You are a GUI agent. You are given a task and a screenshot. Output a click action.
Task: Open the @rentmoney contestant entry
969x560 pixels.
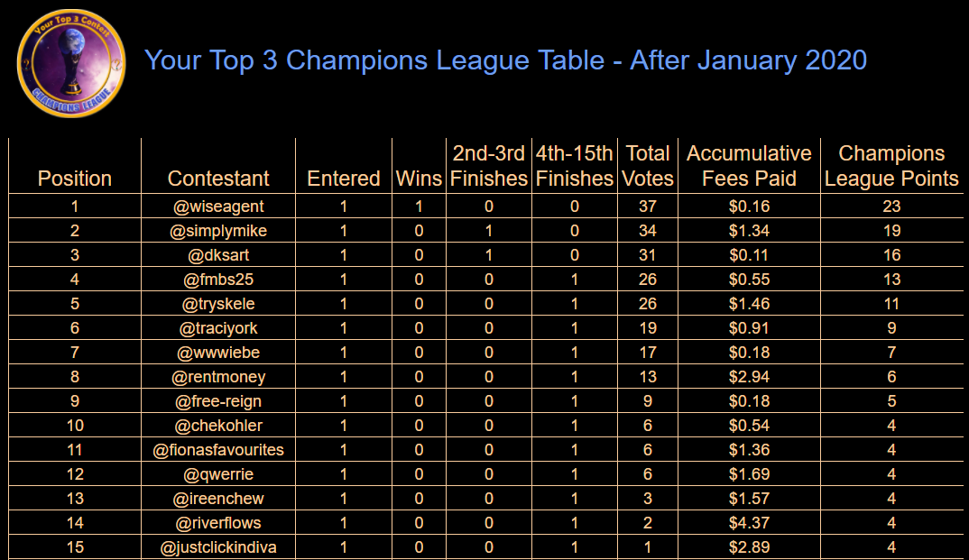[x=218, y=377]
